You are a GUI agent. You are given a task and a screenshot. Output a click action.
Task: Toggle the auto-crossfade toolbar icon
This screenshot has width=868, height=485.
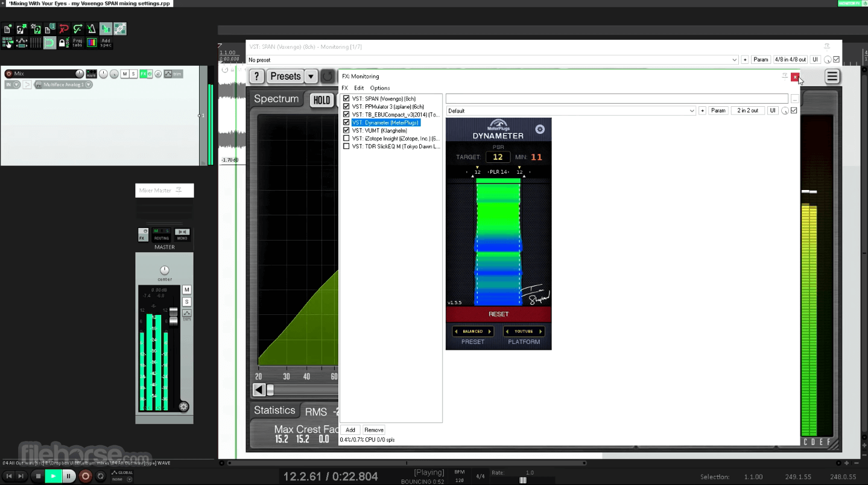tap(106, 29)
